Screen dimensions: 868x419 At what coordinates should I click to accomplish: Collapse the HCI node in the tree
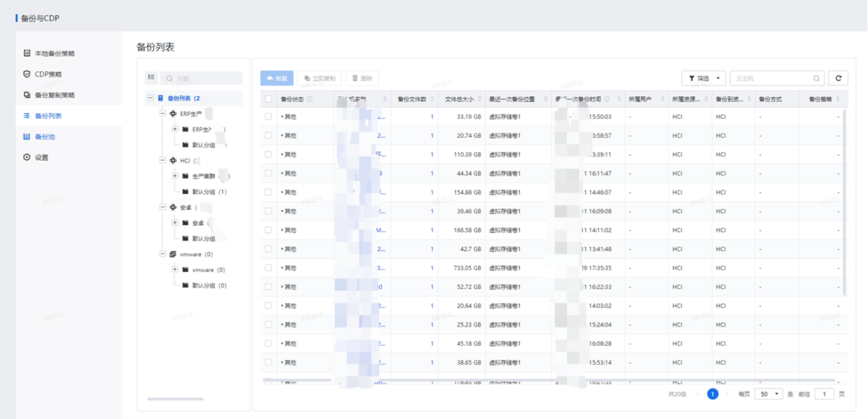pos(163,161)
